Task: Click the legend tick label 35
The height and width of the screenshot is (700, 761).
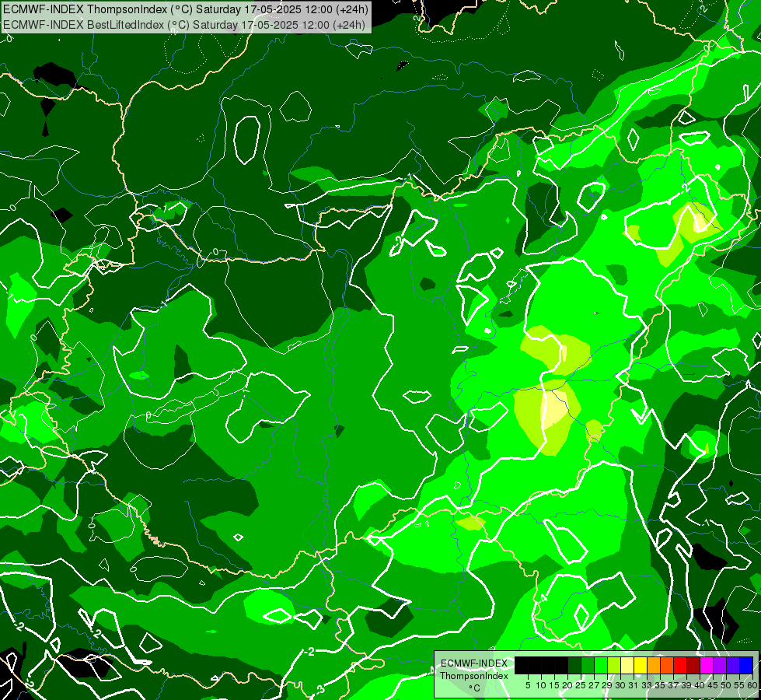Action: [660, 685]
